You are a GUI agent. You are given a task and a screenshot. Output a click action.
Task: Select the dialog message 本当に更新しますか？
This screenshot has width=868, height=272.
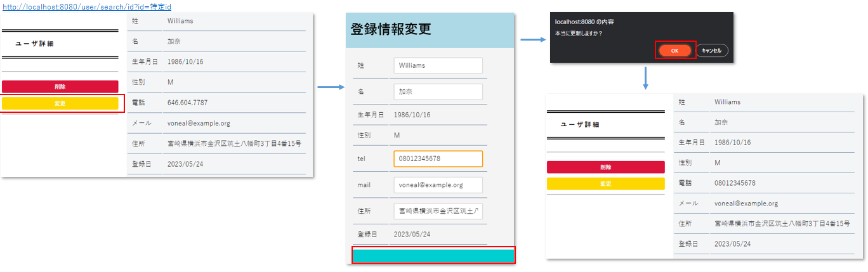[x=579, y=33]
